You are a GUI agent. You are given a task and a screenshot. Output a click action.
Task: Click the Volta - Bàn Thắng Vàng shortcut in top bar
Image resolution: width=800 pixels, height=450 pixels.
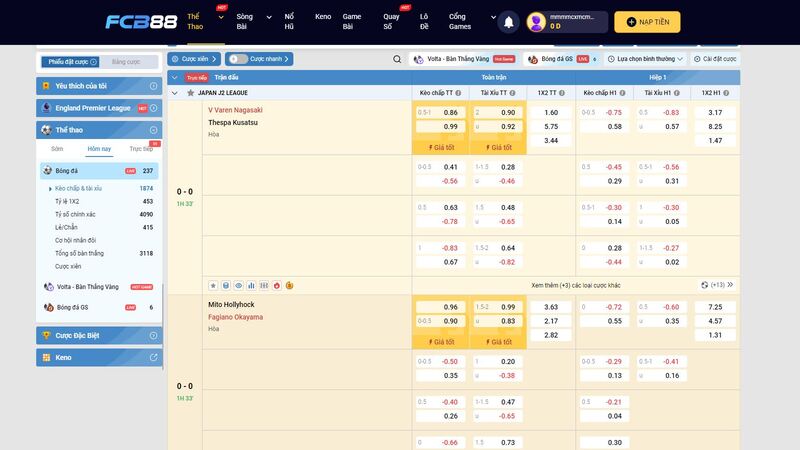464,59
